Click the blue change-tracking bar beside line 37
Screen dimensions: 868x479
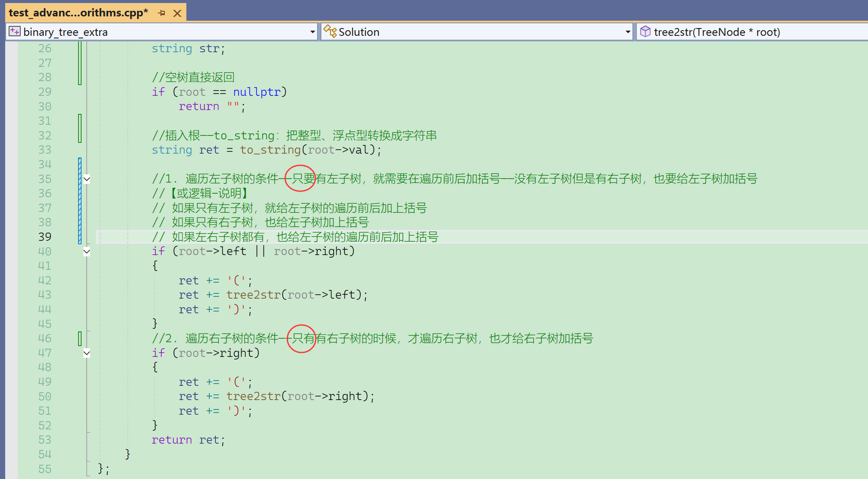coord(80,208)
